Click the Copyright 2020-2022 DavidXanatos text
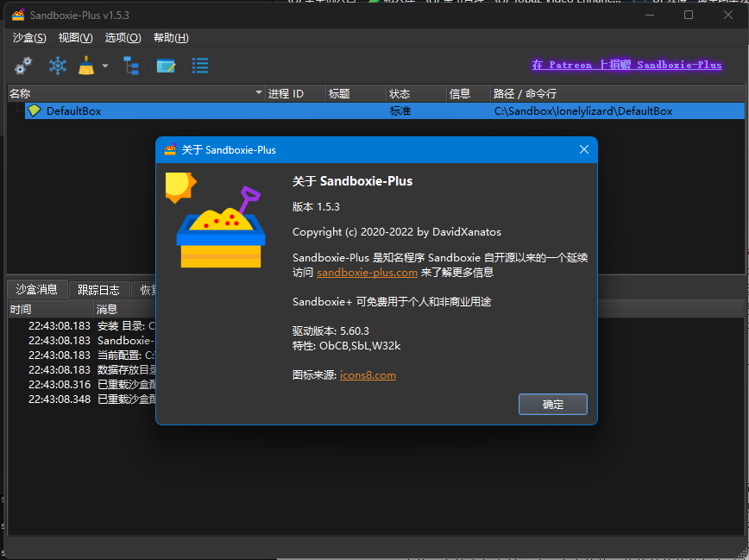 tap(396, 232)
